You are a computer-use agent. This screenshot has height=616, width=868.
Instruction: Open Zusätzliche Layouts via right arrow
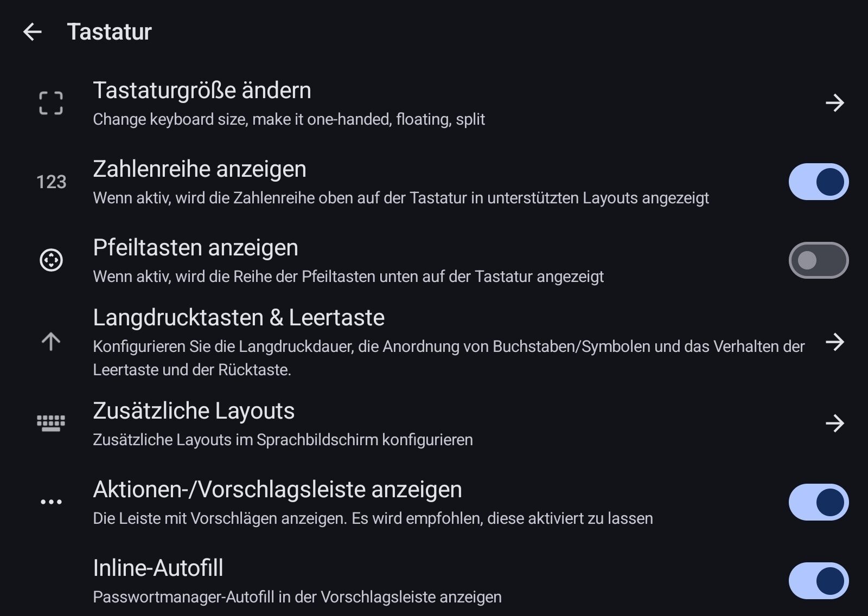click(835, 423)
